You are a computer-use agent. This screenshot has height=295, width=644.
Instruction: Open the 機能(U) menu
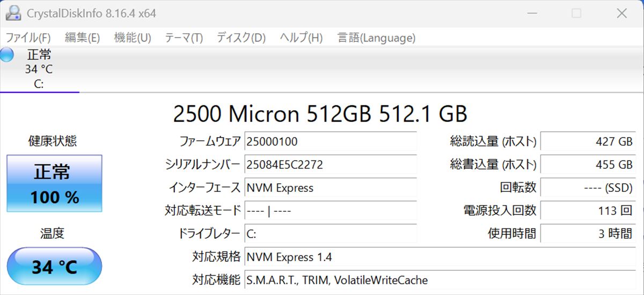133,38
